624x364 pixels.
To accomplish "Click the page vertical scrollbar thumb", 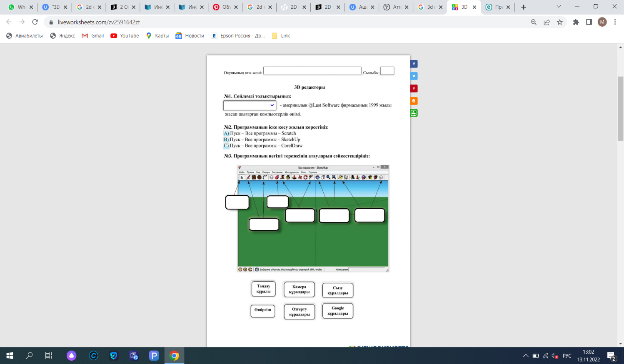I will [621, 109].
